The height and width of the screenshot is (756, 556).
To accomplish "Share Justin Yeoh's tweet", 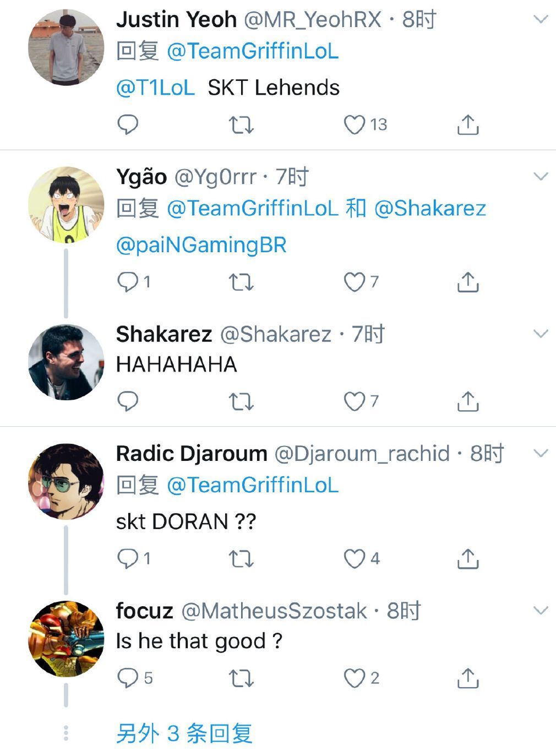I will point(468,125).
